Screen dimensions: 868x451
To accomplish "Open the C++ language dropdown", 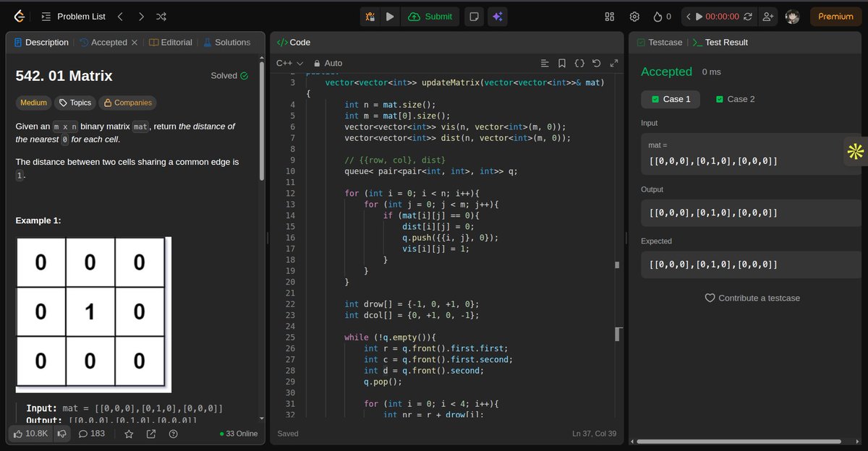I will pyautogui.click(x=289, y=63).
